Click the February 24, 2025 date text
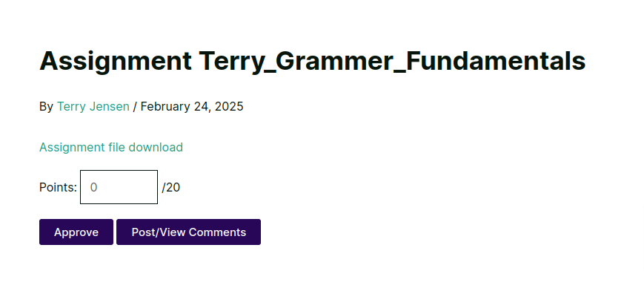This screenshot has height=291, width=644. [x=192, y=107]
